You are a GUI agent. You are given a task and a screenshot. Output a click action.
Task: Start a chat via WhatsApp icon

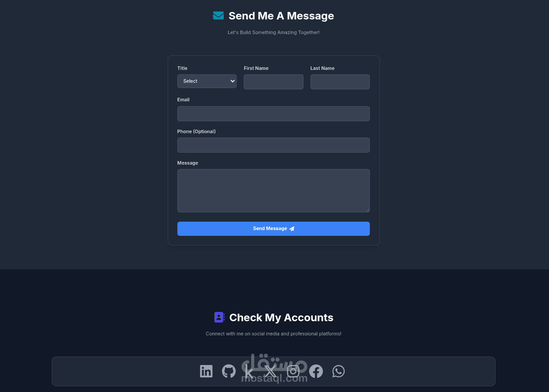click(x=338, y=371)
